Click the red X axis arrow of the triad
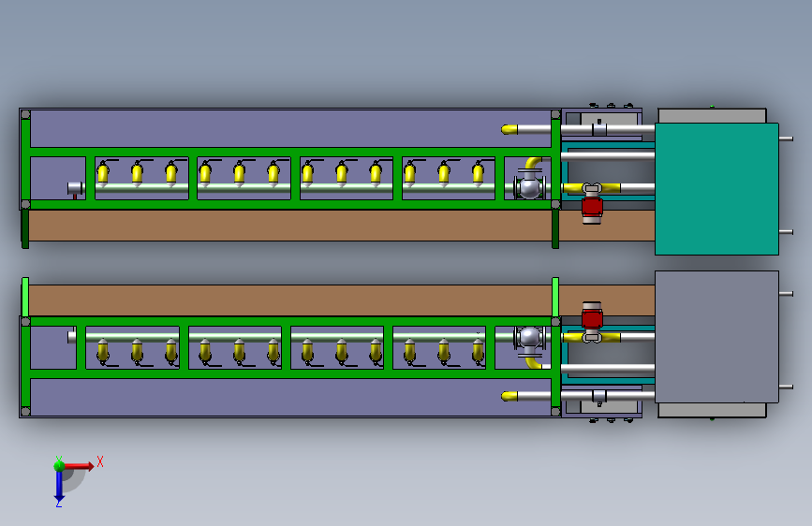This screenshot has width=812, height=526. (80, 466)
